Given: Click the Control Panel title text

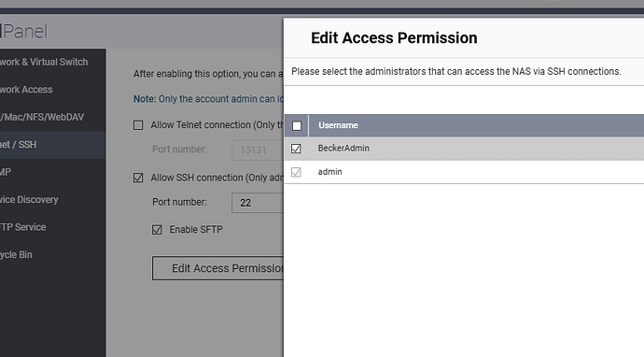Looking at the screenshot, I should [x=24, y=32].
